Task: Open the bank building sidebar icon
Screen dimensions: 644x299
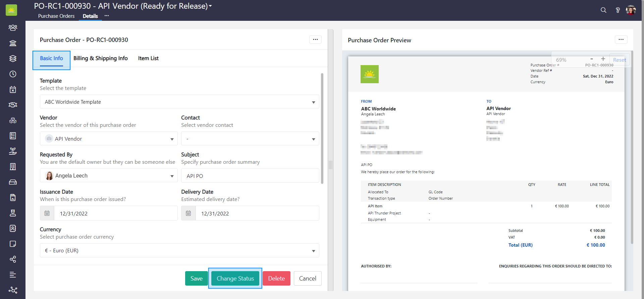Action: click(x=13, y=43)
